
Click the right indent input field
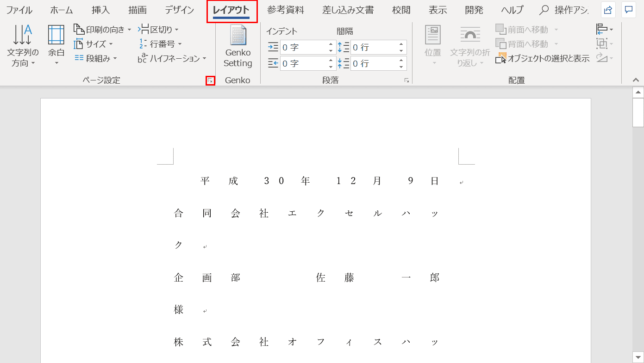point(303,63)
